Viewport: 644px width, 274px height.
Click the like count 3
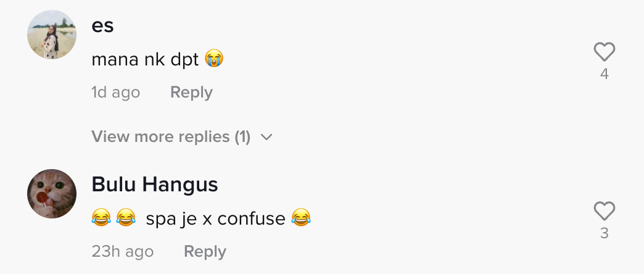pos(604,233)
